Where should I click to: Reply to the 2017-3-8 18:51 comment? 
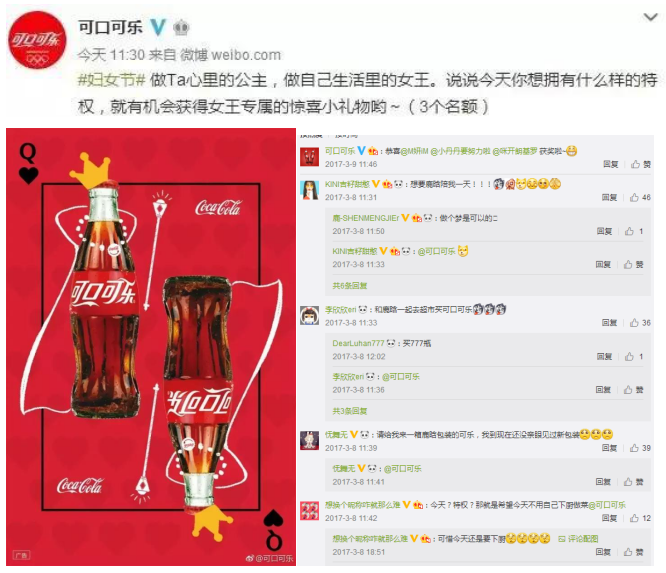pos(603,552)
